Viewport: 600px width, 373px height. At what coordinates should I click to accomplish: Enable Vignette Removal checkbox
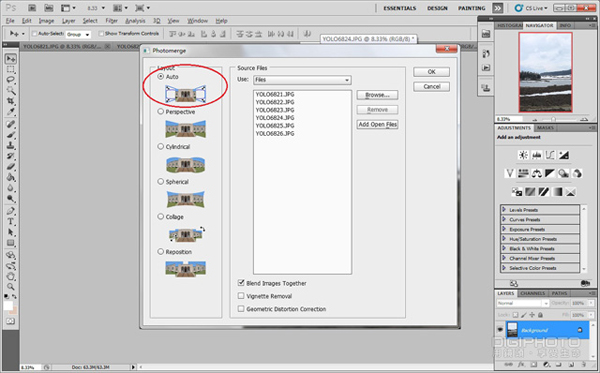[241, 296]
